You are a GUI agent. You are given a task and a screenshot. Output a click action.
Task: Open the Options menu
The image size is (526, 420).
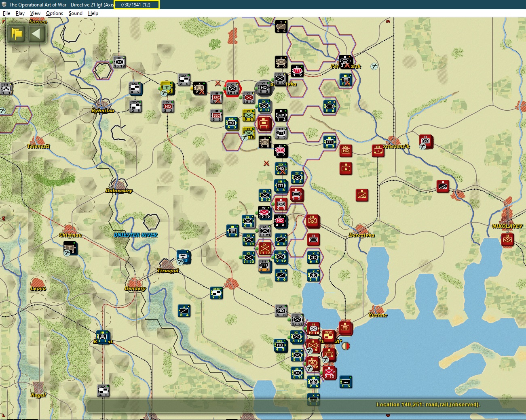pyautogui.click(x=55, y=13)
